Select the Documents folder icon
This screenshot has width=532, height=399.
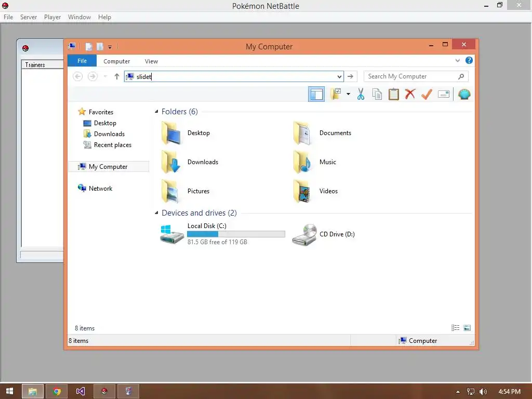pos(302,133)
